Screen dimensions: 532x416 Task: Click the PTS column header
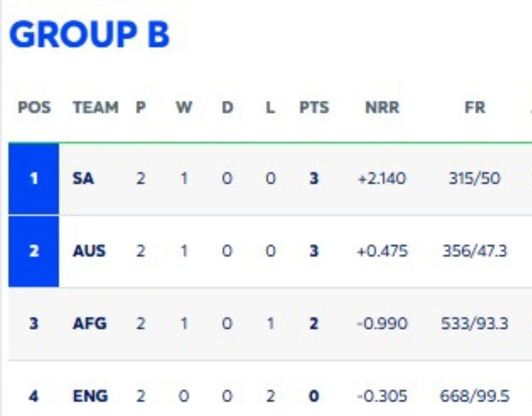point(314,108)
